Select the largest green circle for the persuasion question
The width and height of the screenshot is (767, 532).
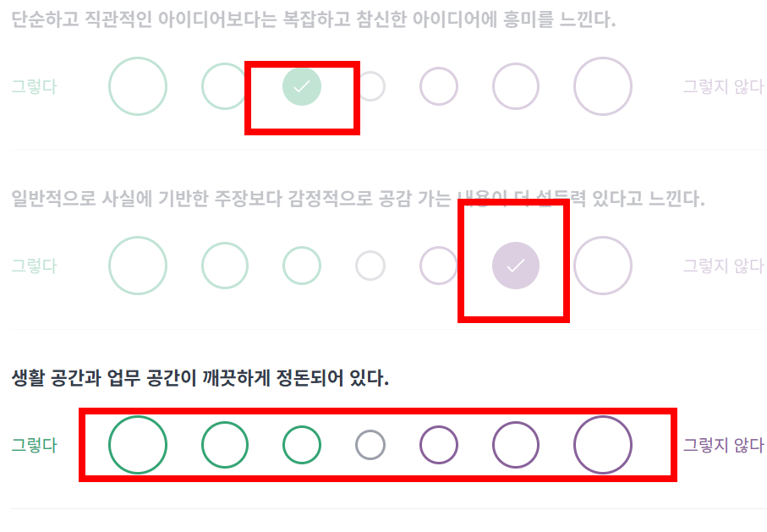click(138, 265)
